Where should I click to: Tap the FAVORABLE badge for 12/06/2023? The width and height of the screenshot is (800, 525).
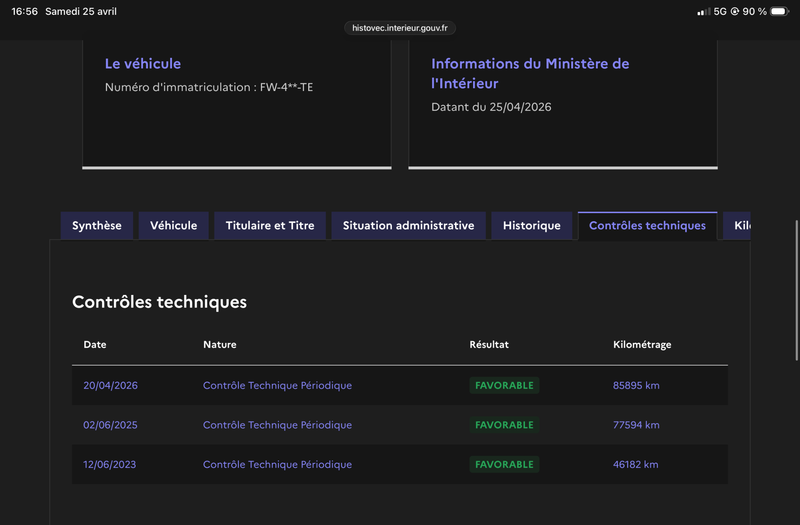point(504,465)
